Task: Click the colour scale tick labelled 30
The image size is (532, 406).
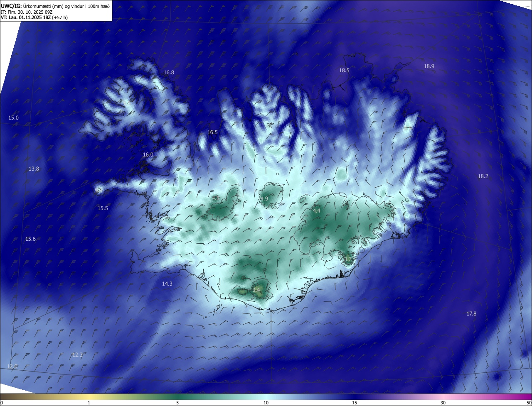Action: coord(443,403)
